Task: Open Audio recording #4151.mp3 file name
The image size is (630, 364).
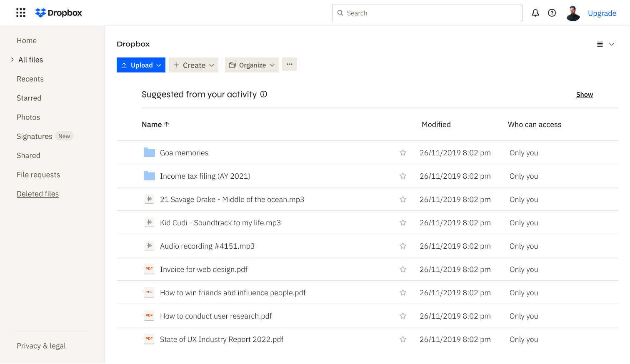Action: click(x=207, y=246)
